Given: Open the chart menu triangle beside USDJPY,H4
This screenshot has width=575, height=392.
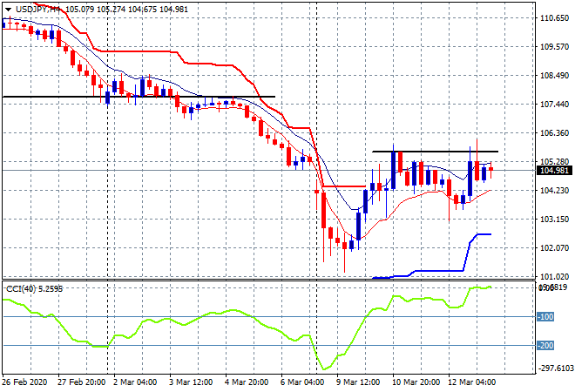Looking at the screenshot, I should (8, 10).
